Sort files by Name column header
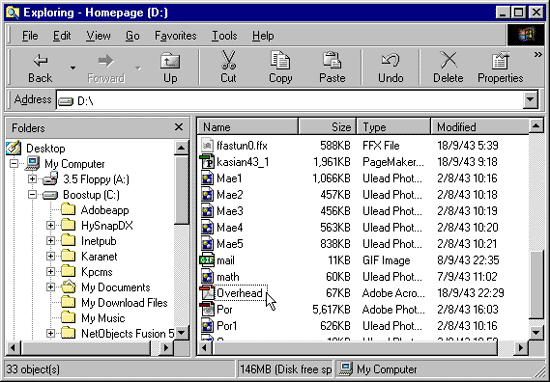Image resolution: width=550 pixels, height=382 pixels. tap(248, 127)
